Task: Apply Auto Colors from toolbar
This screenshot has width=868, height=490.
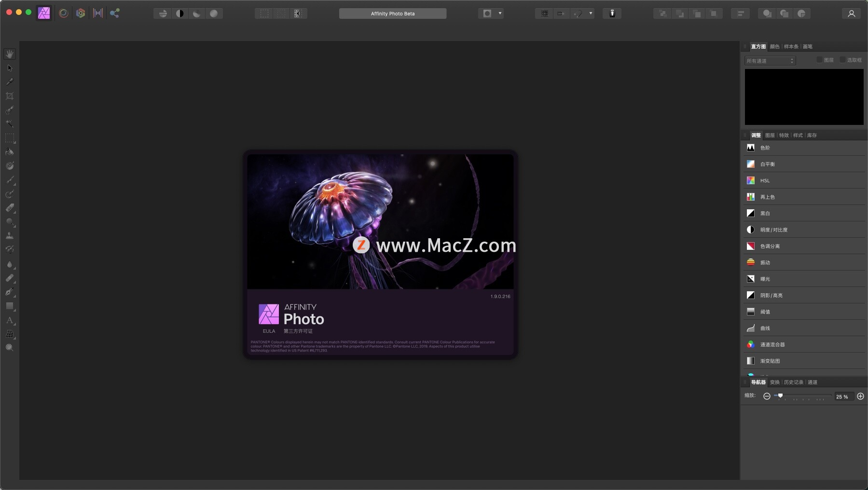Action: (x=197, y=14)
